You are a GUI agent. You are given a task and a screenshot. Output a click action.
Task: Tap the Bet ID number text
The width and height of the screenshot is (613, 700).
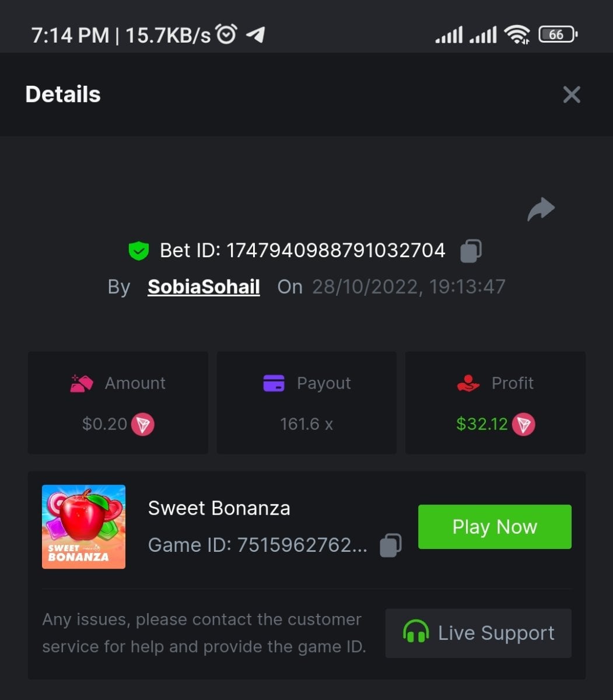click(335, 251)
